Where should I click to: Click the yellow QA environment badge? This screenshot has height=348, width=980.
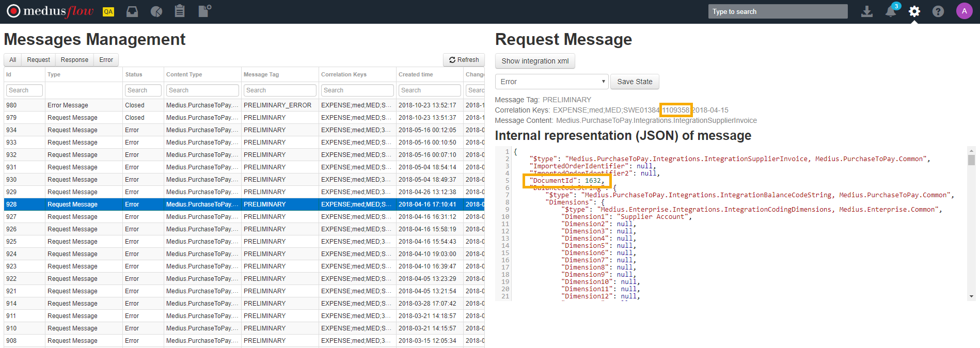[x=108, y=12]
